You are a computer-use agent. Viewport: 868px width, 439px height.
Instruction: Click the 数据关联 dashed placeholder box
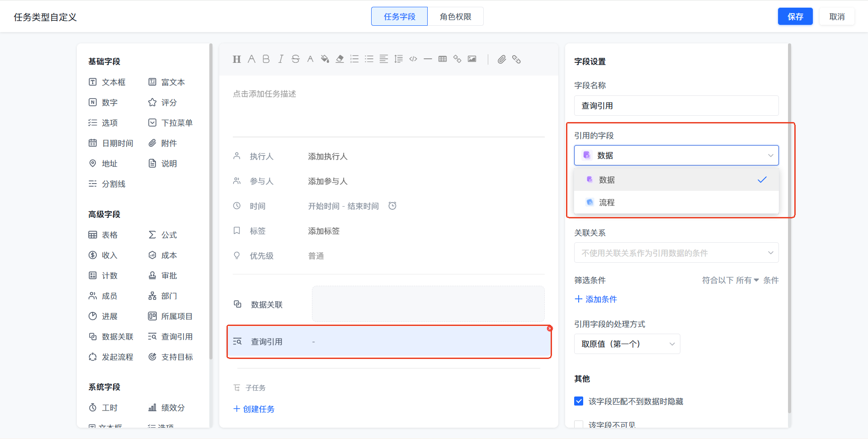(x=428, y=304)
